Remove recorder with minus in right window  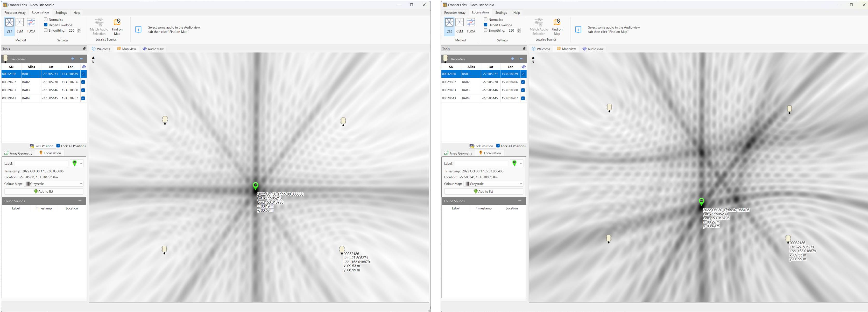click(521, 59)
